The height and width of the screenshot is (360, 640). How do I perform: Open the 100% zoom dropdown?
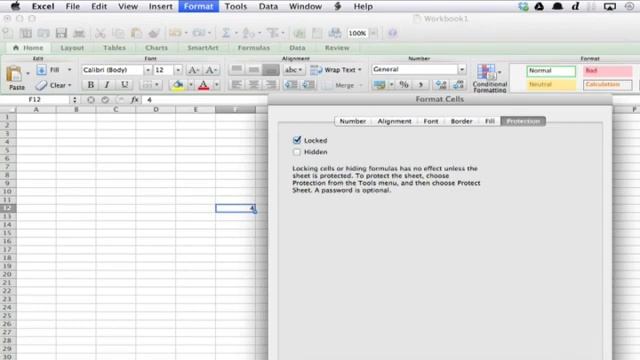373,33
